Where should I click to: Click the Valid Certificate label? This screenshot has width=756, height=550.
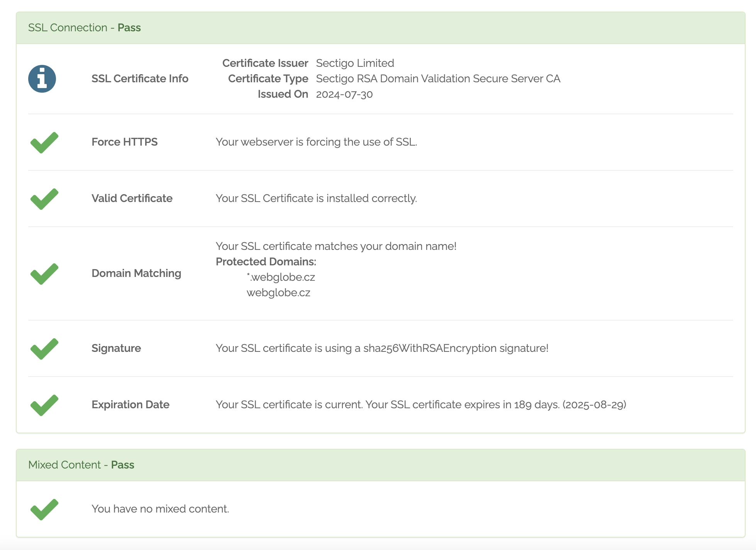(x=132, y=199)
